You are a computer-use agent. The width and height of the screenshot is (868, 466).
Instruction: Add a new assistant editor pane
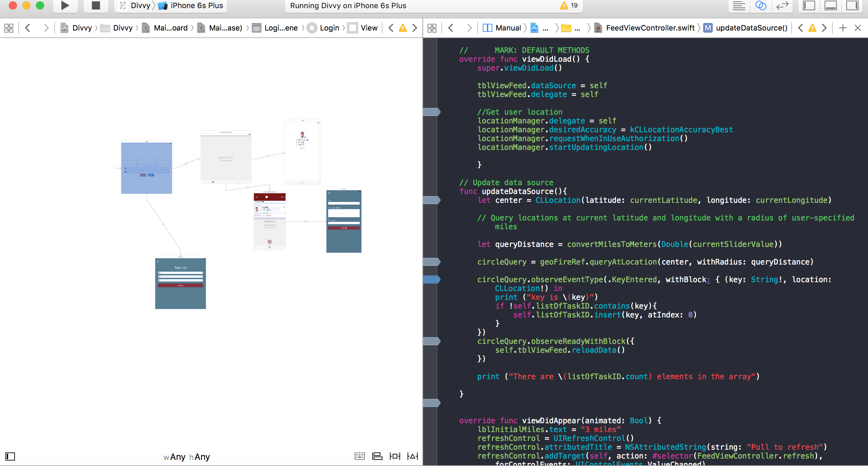[x=843, y=28]
